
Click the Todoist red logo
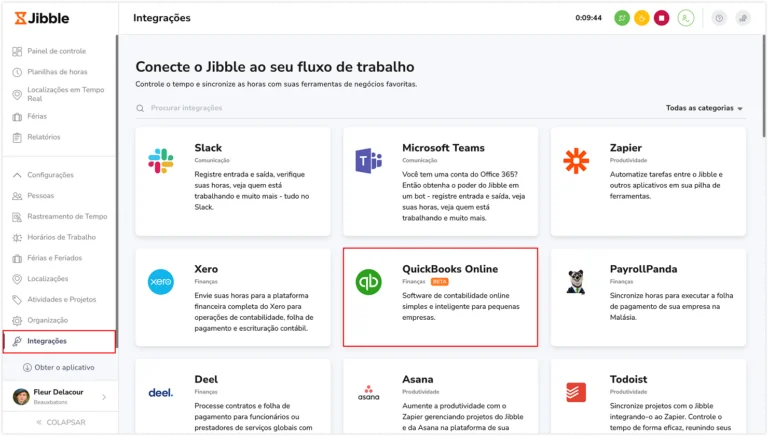click(576, 392)
